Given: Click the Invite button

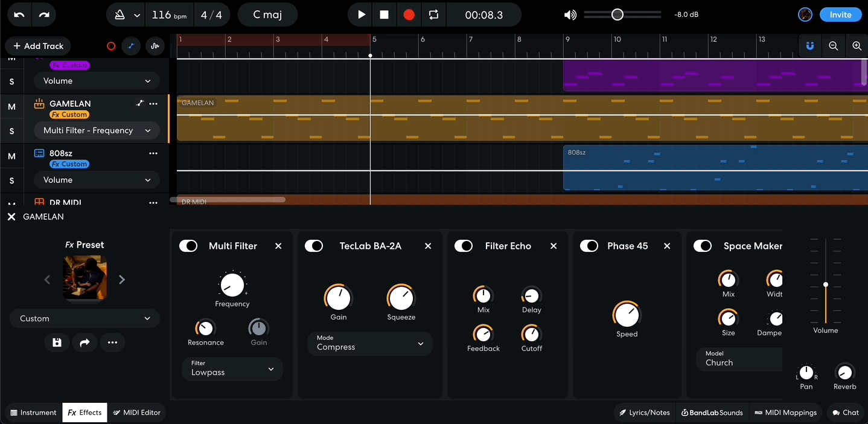Looking at the screenshot, I should point(840,14).
